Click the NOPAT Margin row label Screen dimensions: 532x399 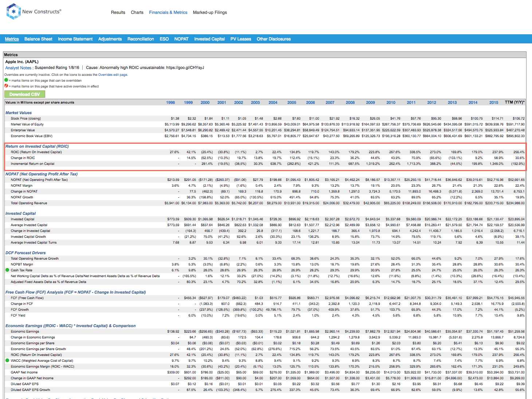pyautogui.click(x=22, y=186)
